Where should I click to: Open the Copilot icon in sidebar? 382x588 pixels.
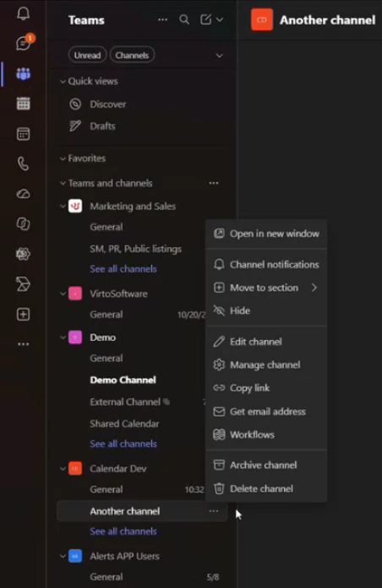23,224
